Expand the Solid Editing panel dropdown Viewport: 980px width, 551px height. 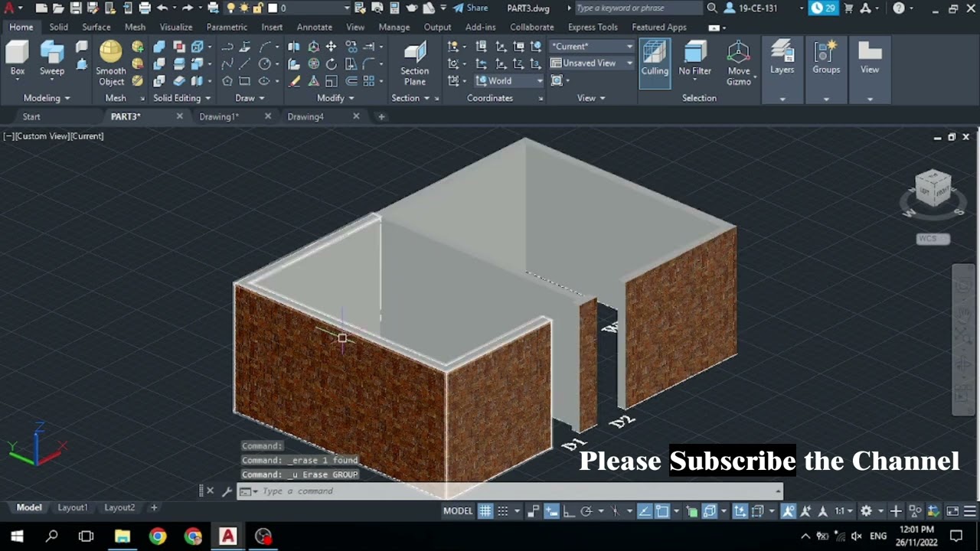tap(181, 98)
